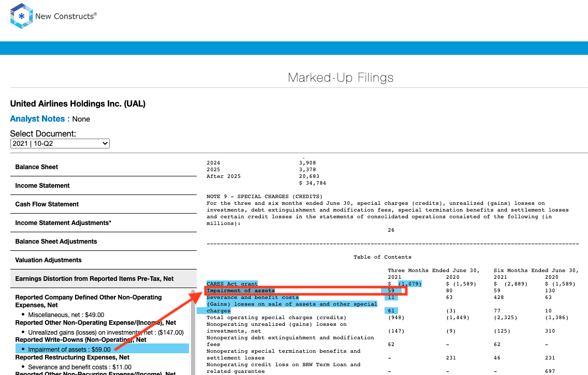Click the 20,683 value for After 2025
This screenshot has height=375, width=588.
pyautogui.click(x=309, y=176)
